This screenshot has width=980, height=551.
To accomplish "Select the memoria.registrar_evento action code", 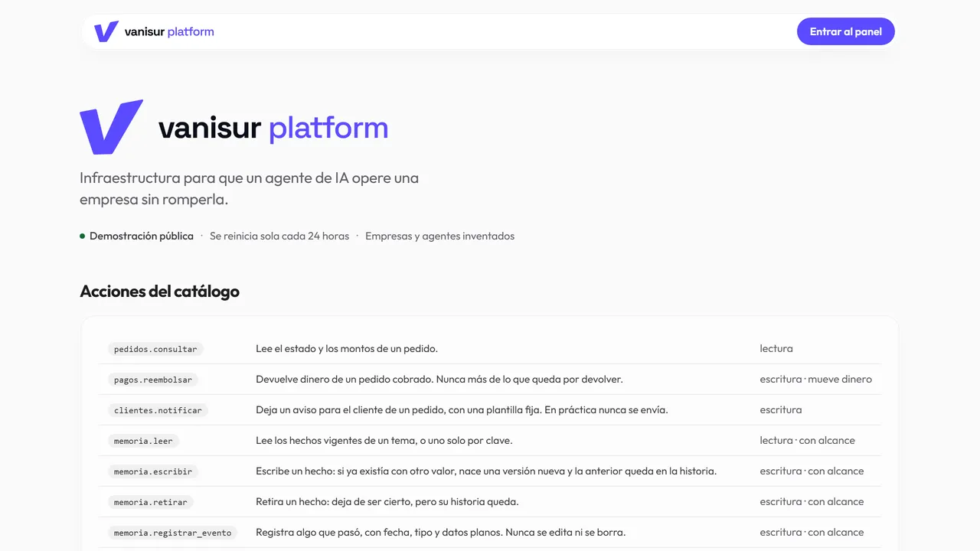I will [x=172, y=533].
